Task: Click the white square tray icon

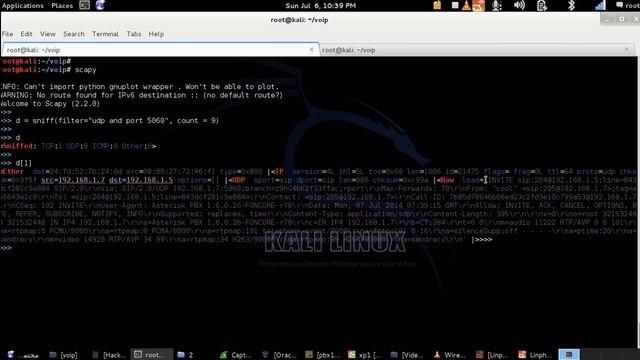Action: pos(455,5)
